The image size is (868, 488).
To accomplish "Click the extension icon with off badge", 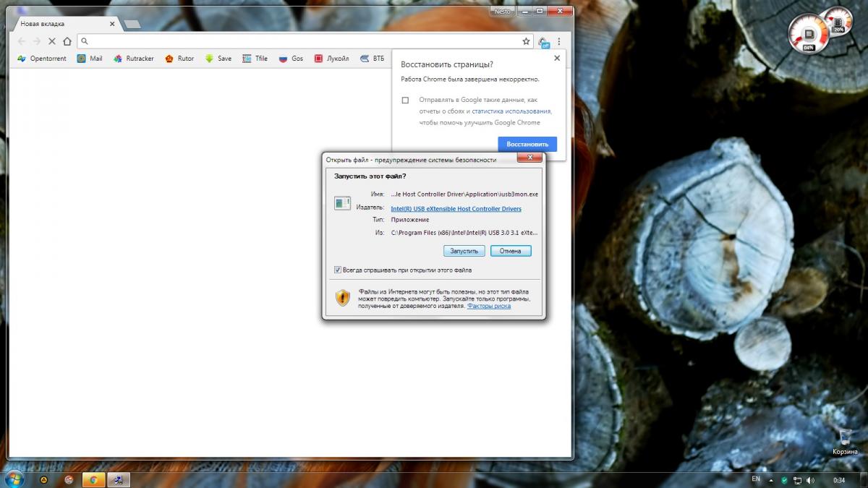I will (x=543, y=42).
